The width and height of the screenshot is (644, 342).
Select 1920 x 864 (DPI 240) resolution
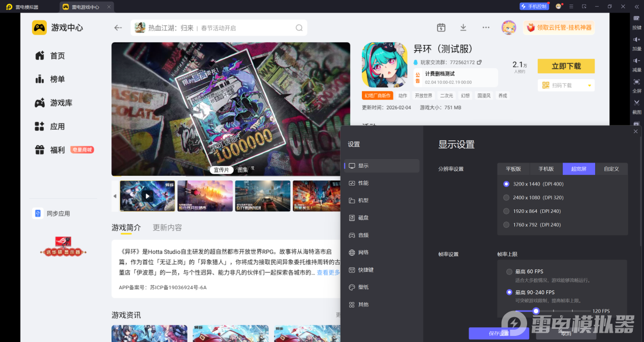(x=506, y=211)
